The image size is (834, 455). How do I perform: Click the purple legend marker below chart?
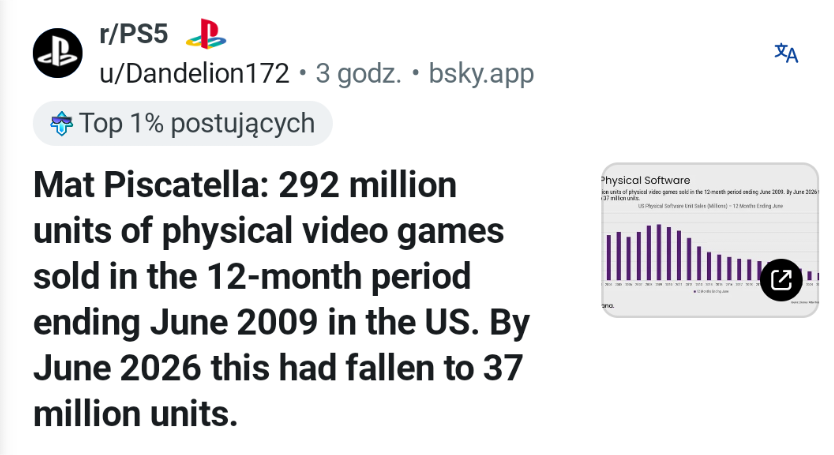pyautogui.click(x=695, y=292)
